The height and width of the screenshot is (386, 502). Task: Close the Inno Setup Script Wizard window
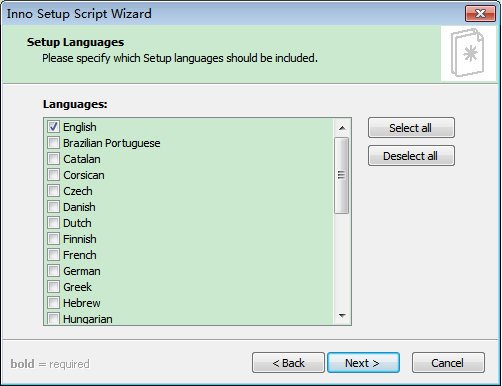[x=480, y=14]
